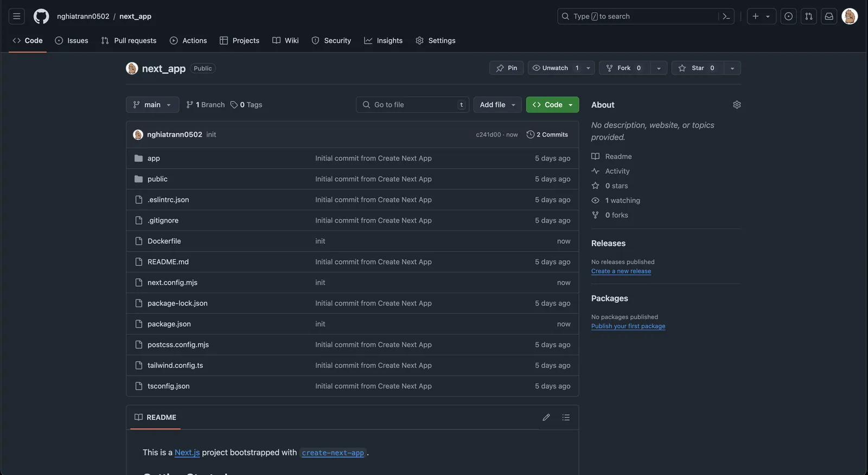Viewport: 868px width, 475px height.
Task: Expand the main branch selector
Action: [x=152, y=105]
